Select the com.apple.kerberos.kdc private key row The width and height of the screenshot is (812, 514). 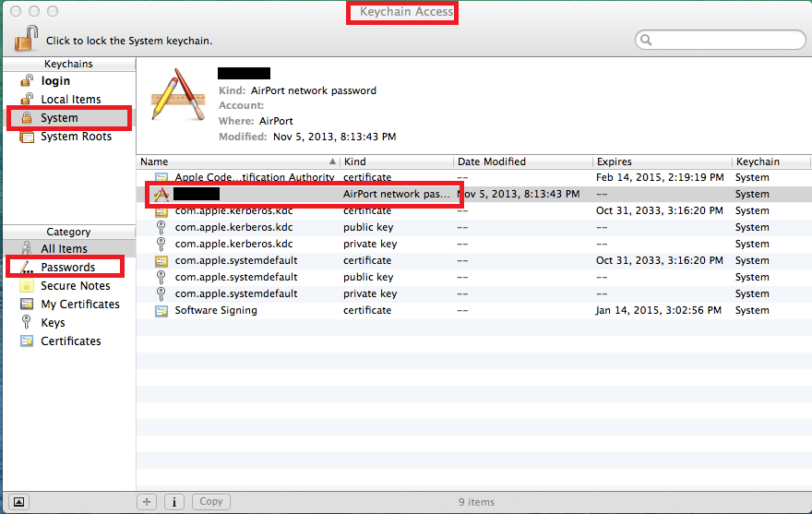[474, 244]
